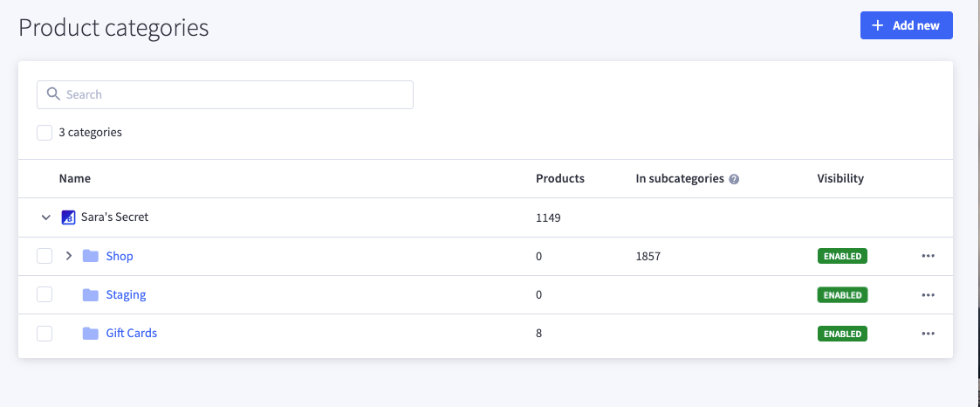
Task: Click the Name column header
Action: point(75,179)
